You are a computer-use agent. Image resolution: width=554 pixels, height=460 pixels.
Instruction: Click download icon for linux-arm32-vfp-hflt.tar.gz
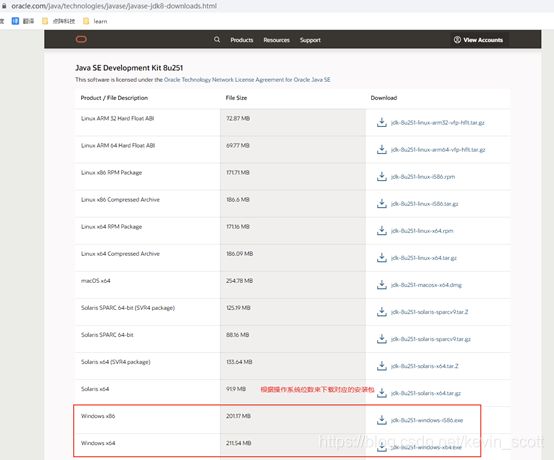(382, 122)
